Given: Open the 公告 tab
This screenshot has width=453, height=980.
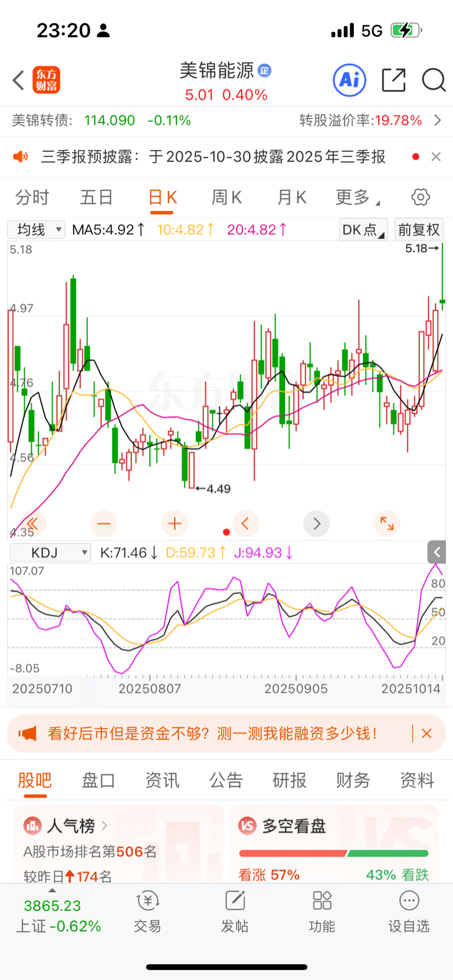Looking at the screenshot, I should [x=226, y=780].
